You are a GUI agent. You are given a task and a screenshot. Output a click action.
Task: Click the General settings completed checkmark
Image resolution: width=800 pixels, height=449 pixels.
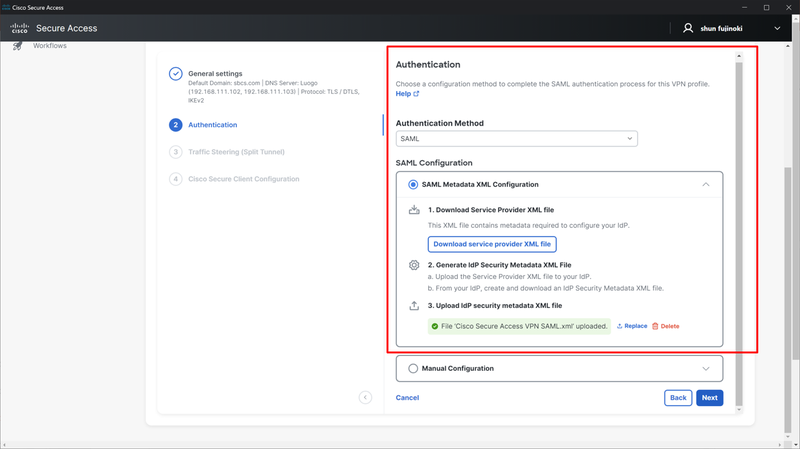tap(176, 73)
